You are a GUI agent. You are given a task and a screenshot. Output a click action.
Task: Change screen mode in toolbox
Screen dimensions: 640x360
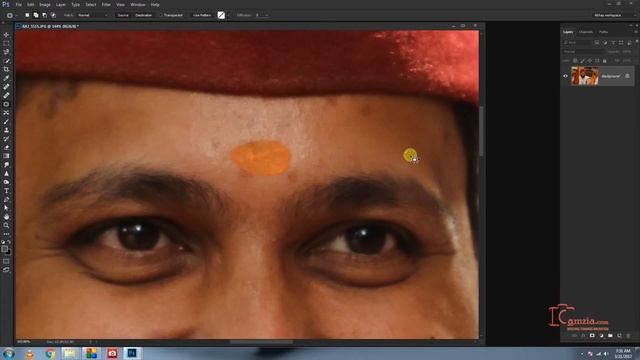pos(6,270)
